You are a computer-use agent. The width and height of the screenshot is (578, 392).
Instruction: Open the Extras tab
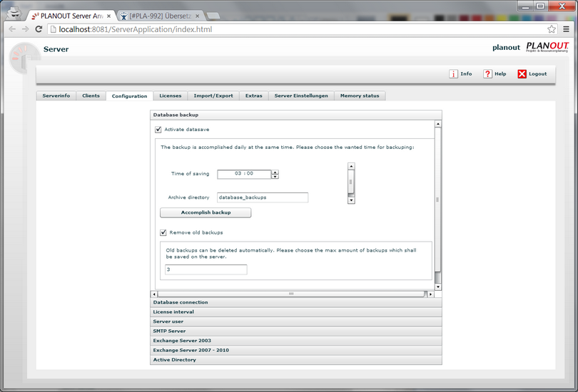pyautogui.click(x=254, y=96)
